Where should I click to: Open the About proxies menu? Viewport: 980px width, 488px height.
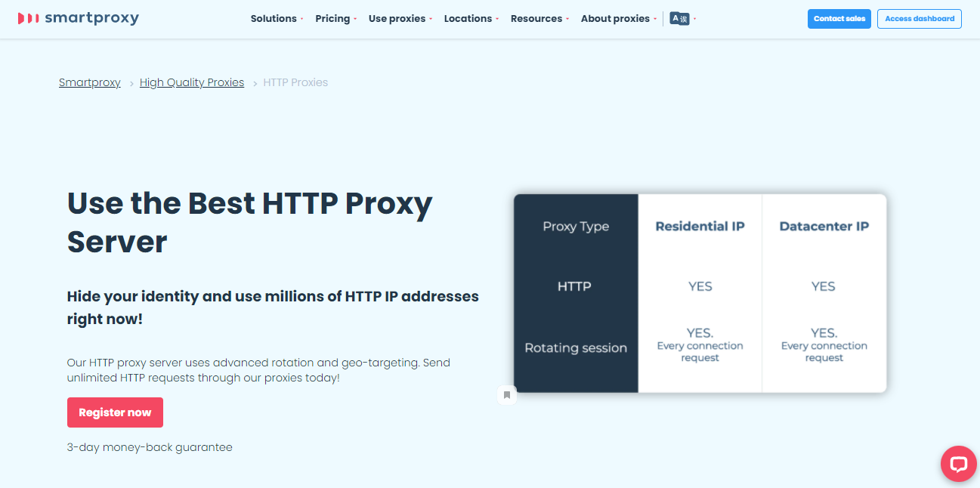(x=619, y=19)
